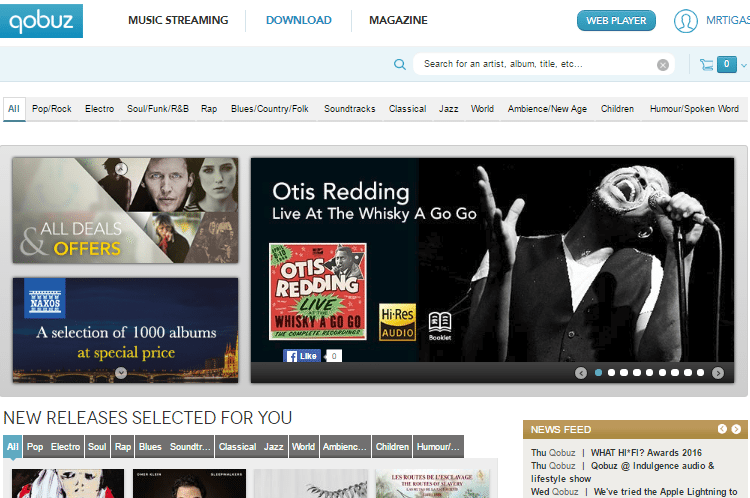The height and width of the screenshot is (498, 750).
Task: Open the MRTIGAS account link
Action: tap(728, 20)
